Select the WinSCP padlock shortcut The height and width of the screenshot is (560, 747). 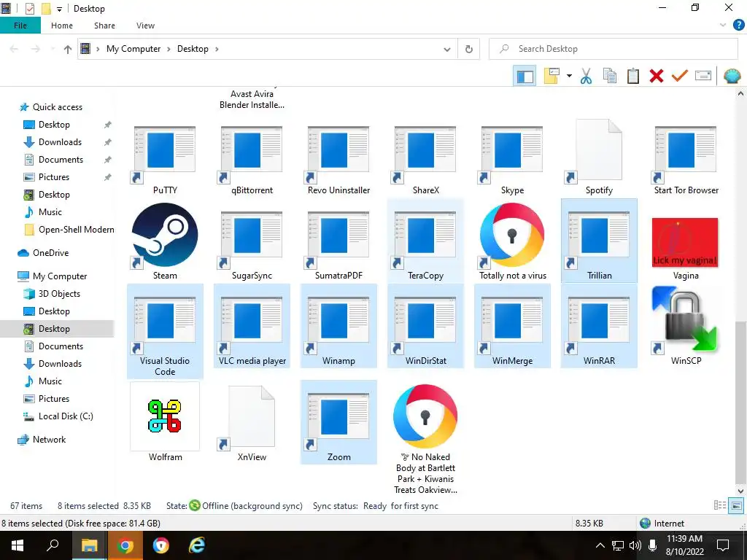[686, 326]
